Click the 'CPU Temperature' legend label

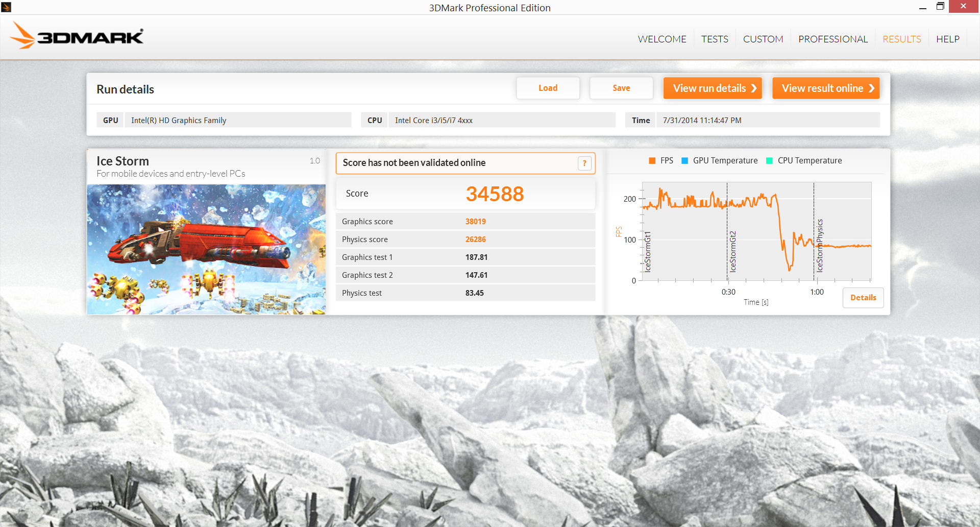pyautogui.click(x=810, y=161)
